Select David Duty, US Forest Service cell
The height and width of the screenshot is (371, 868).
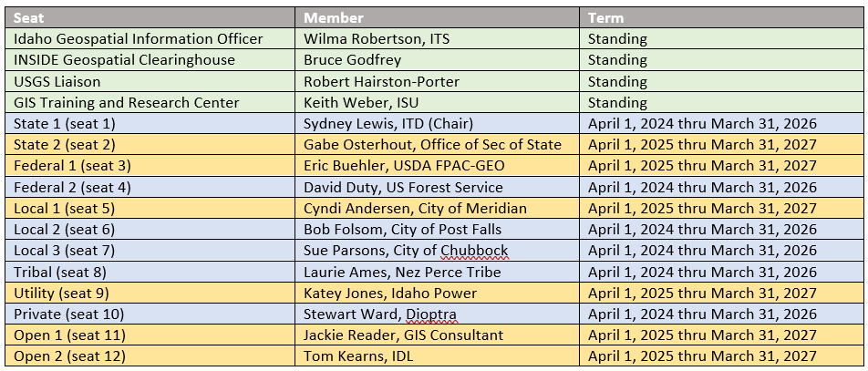pos(438,187)
